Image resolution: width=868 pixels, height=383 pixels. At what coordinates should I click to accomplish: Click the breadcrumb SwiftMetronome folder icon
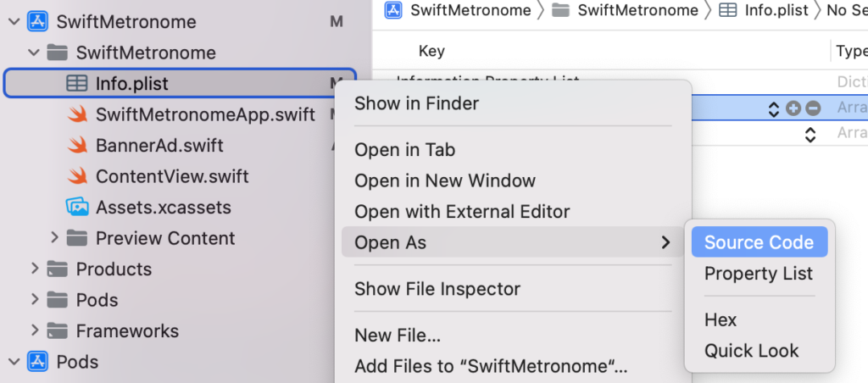tap(561, 10)
